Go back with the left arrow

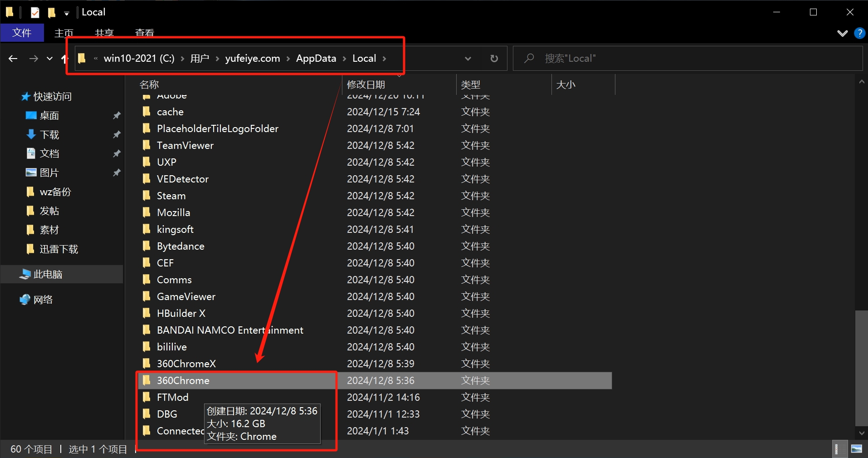tap(13, 58)
